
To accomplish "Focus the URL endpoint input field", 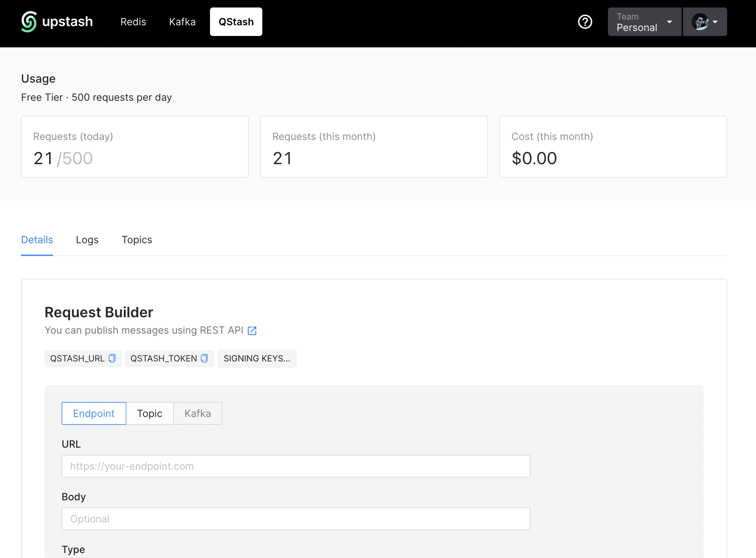I will point(295,466).
